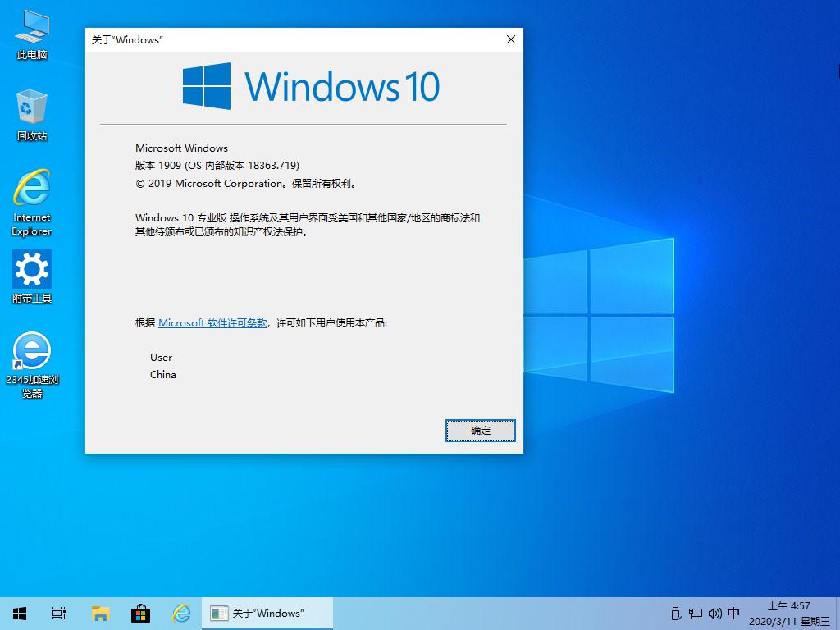The height and width of the screenshot is (630, 840).
Task: Close the 关于"Windows" dialog
Action: point(511,39)
